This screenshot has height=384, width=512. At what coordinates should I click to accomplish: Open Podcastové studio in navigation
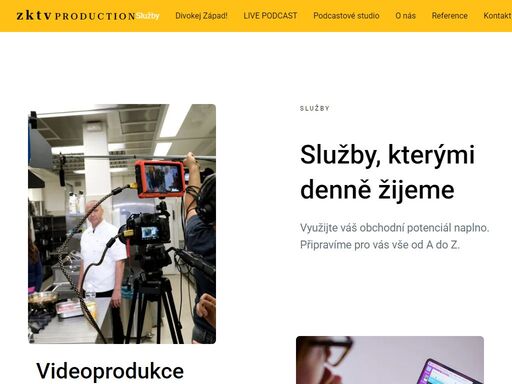(346, 16)
